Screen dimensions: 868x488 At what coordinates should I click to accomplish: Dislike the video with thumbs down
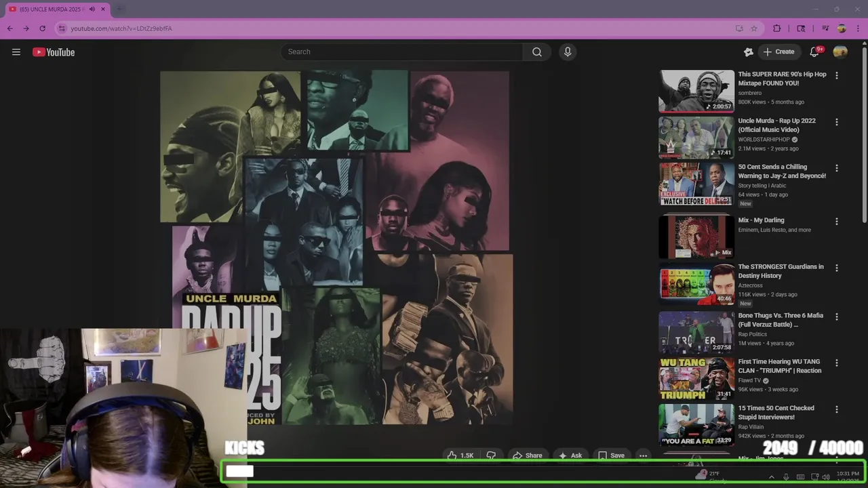(492, 455)
